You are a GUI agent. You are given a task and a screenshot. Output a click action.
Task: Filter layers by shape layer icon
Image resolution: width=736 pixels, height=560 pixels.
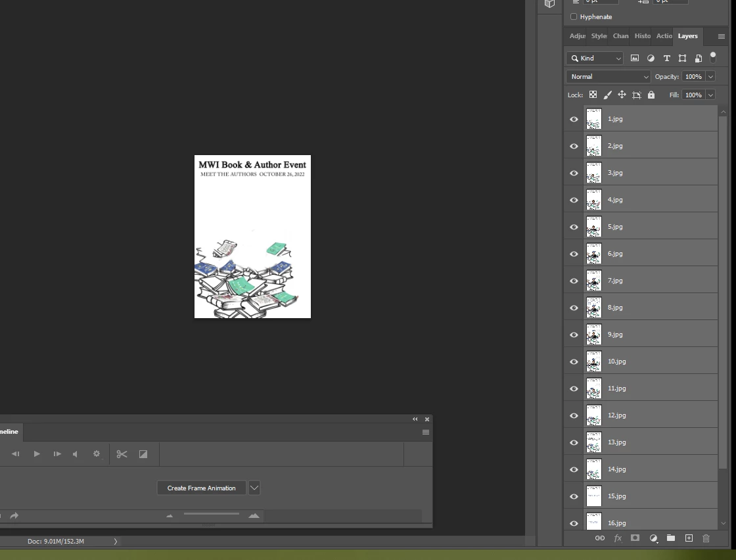(x=683, y=58)
